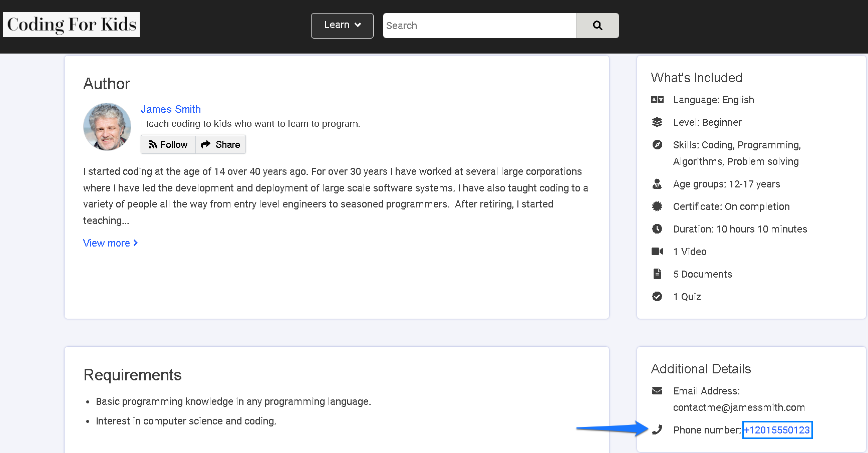Click the Additional Details heading
Screen dimensions: 868x453
(x=701, y=369)
